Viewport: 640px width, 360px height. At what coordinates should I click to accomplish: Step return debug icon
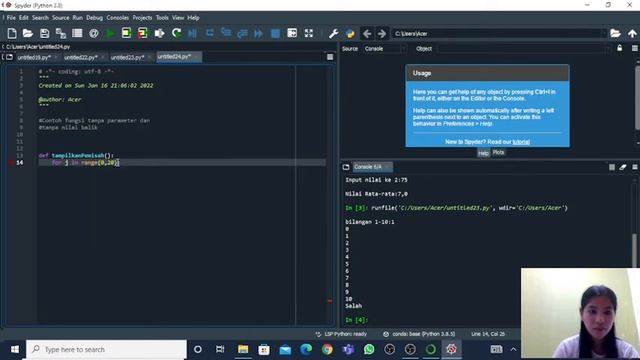tap(242, 33)
